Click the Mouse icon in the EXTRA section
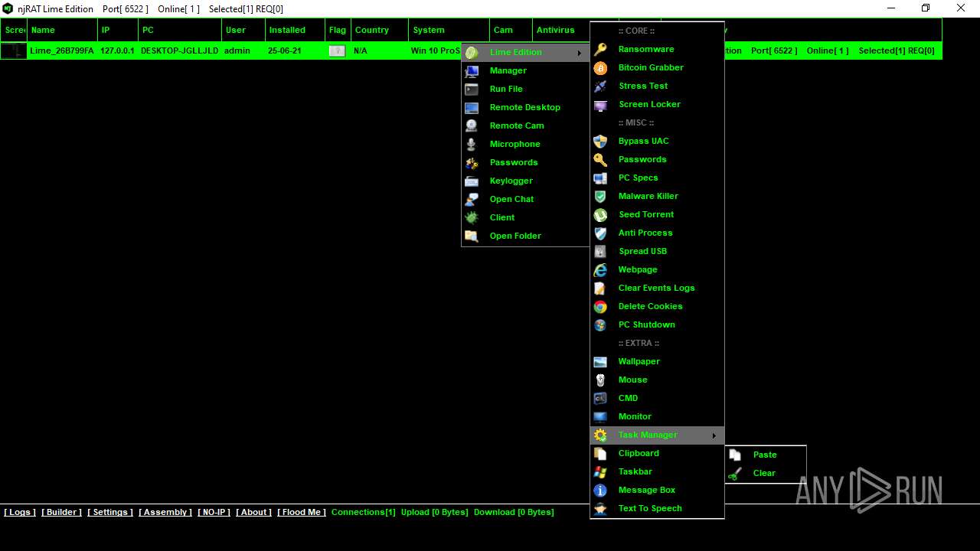Image resolution: width=980 pixels, height=551 pixels. point(600,380)
